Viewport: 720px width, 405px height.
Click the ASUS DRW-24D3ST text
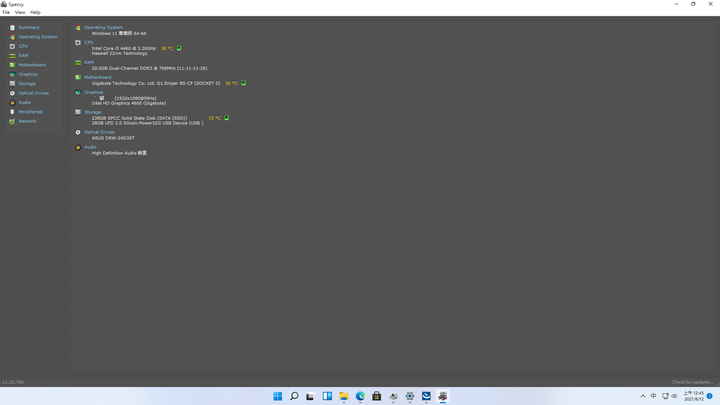(113, 138)
